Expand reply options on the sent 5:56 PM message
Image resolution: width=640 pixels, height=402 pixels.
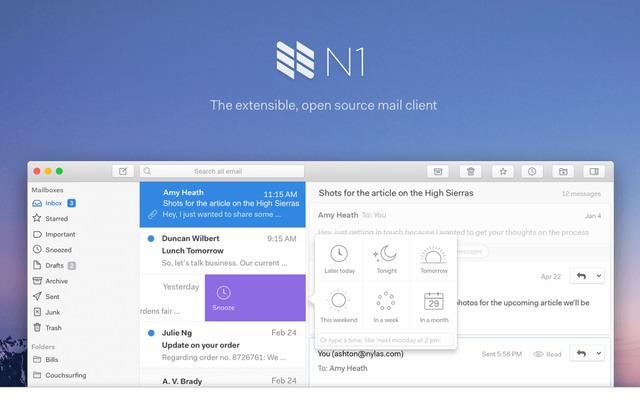coord(599,353)
